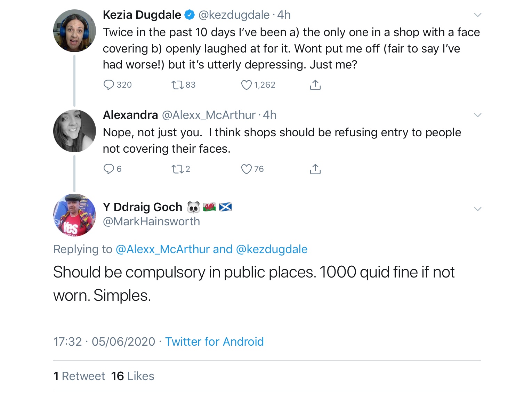Retweet Kezia Dugdale's tweet
The height and width of the screenshot is (394, 532).
pos(177,85)
